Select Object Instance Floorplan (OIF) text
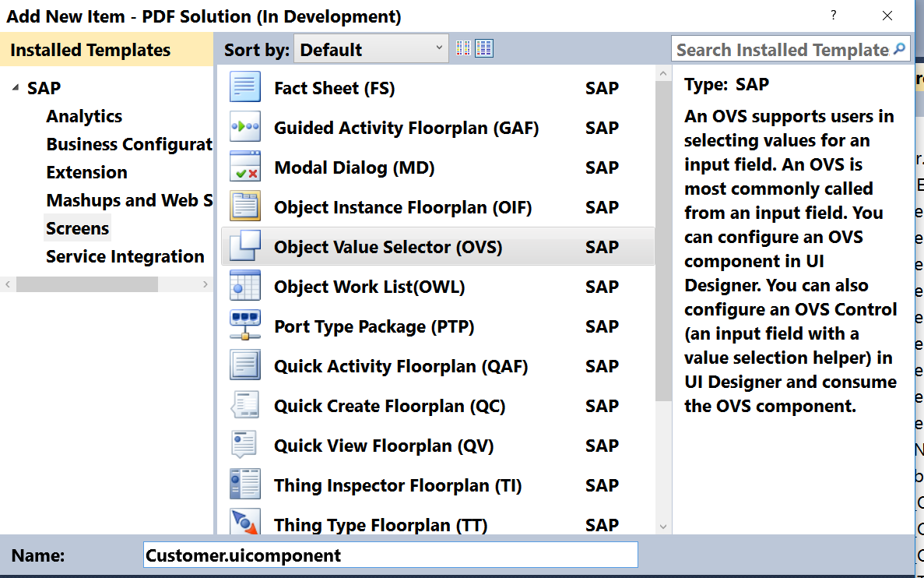 pos(403,207)
